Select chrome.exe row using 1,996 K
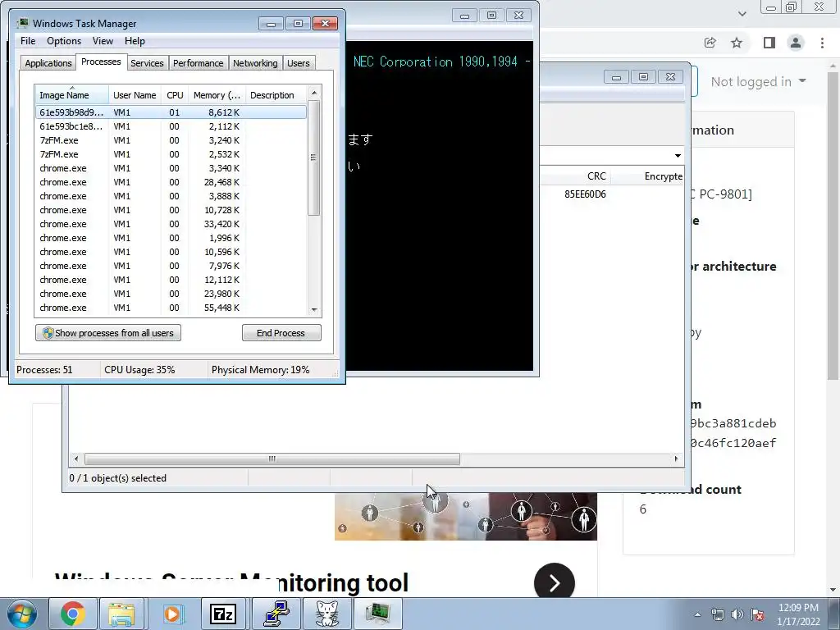 pyautogui.click(x=171, y=238)
